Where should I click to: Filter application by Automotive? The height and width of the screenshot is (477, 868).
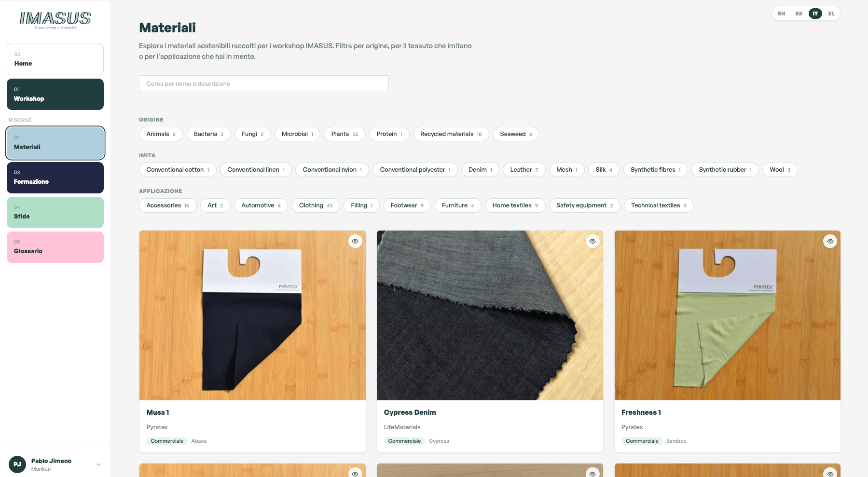pos(261,205)
